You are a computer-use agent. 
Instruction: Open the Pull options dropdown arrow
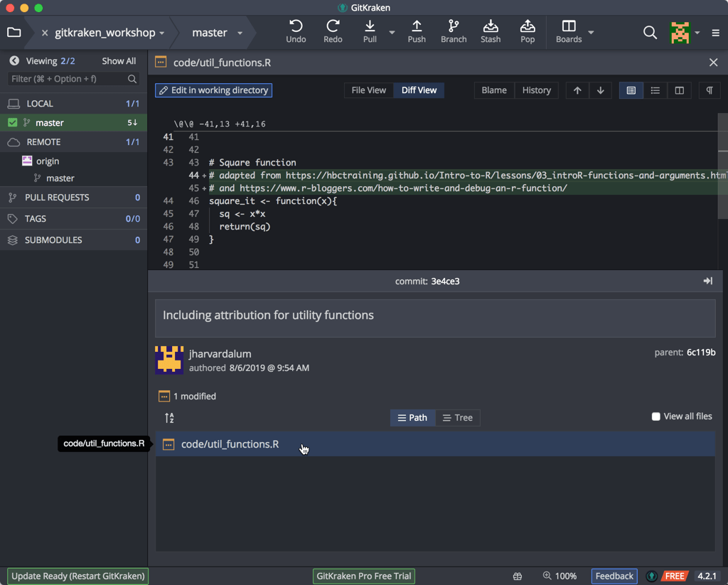point(392,33)
